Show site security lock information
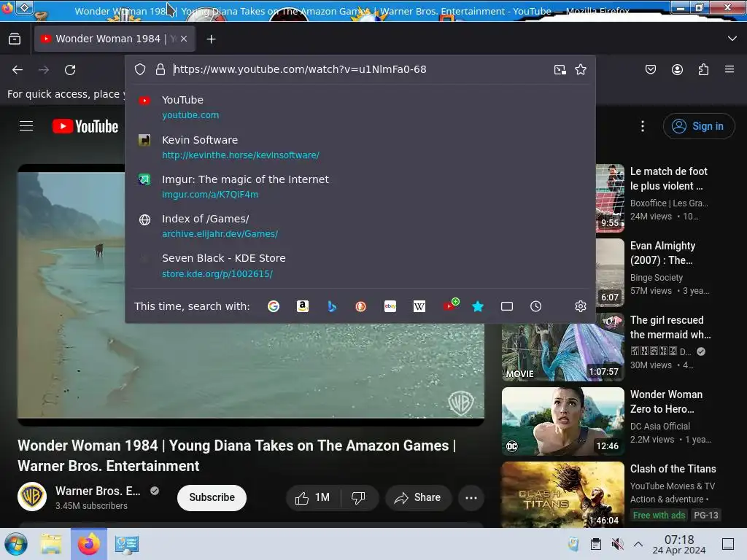747x560 pixels. pyautogui.click(x=160, y=69)
